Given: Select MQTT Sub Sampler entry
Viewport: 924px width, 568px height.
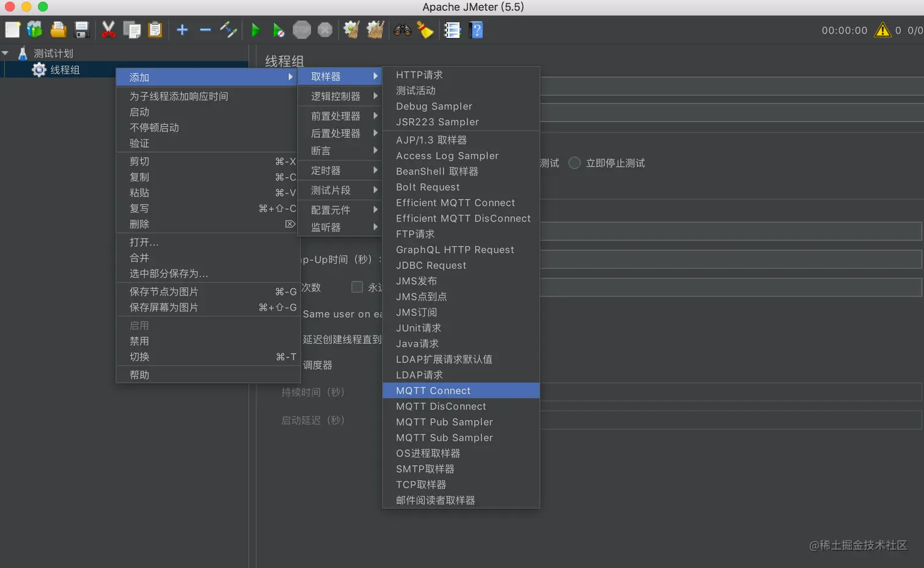Looking at the screenshot, I should (461, 437).
